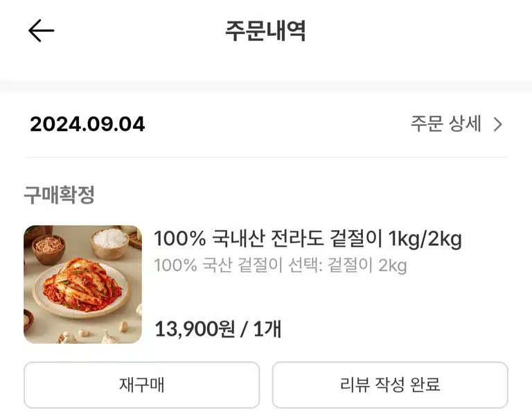Click the 주문내역 page title

pyautogui.click(x=266, y=30)
